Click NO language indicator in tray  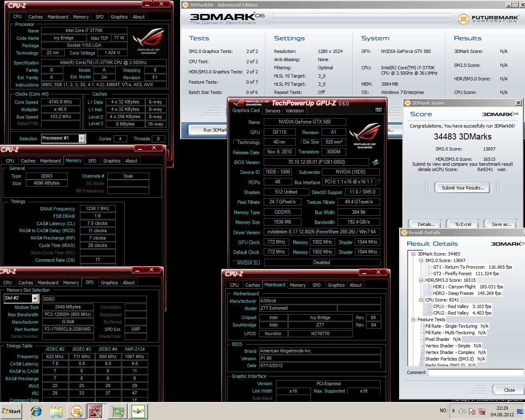click(443, 411)
